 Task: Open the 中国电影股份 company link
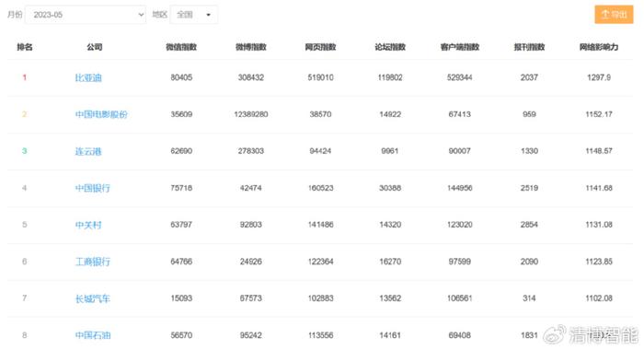[101, 114]
